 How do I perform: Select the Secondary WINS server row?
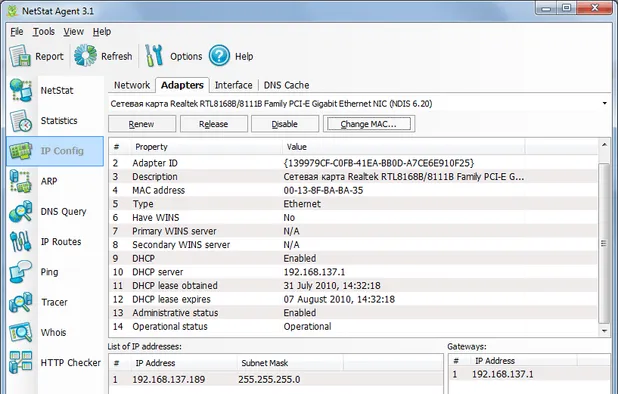(x=353, y=245)
